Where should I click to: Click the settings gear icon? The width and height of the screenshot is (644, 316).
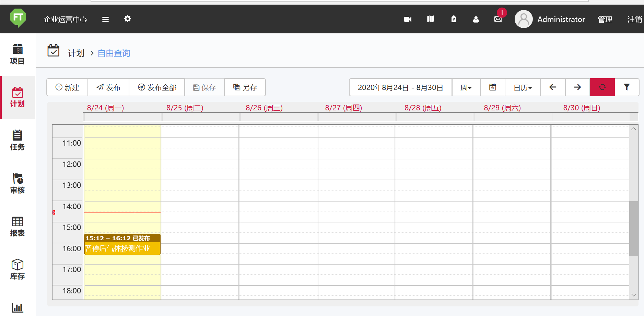tap(128, 19)
